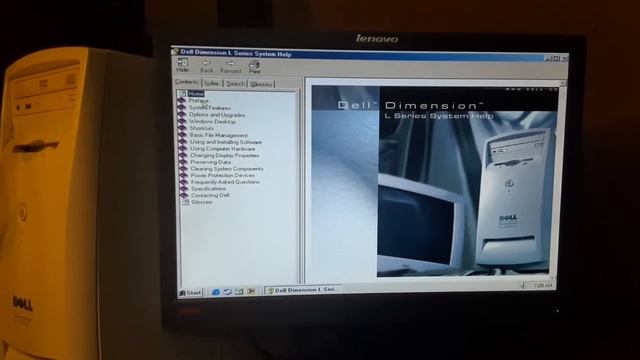Open Using and Installing Software book icon
Screen dimensions: 640x360
tap(183, 142)
